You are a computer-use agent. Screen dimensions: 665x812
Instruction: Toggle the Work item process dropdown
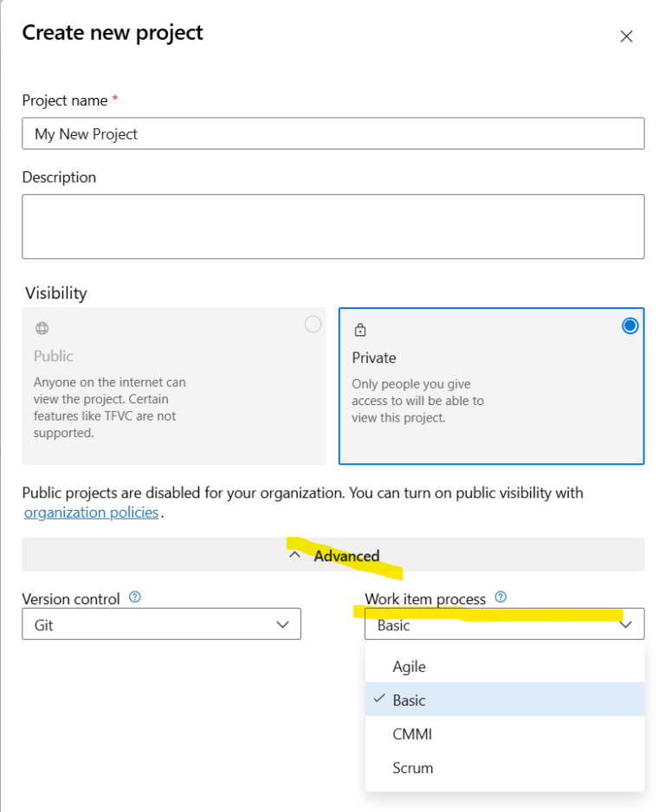point(504,625)
